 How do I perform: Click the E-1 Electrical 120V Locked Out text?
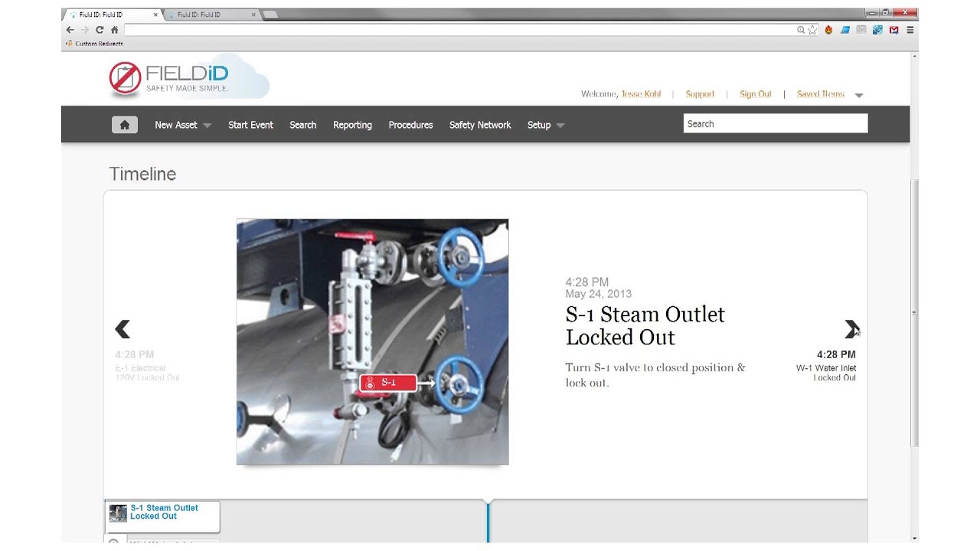147,373
